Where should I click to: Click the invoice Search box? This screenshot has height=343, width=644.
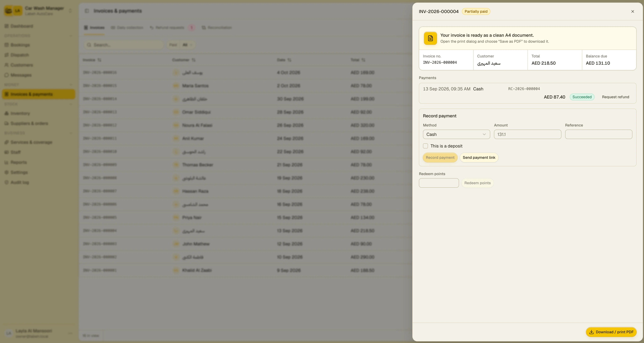124,45
